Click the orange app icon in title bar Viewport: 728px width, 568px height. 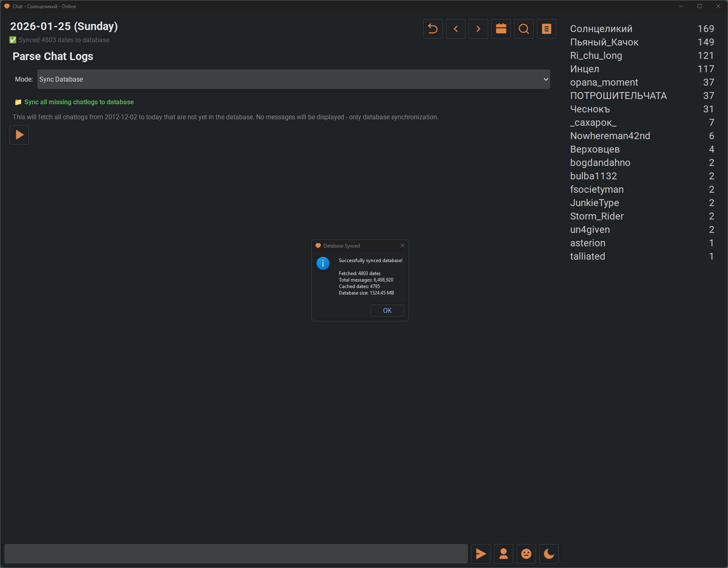point(6,6)
